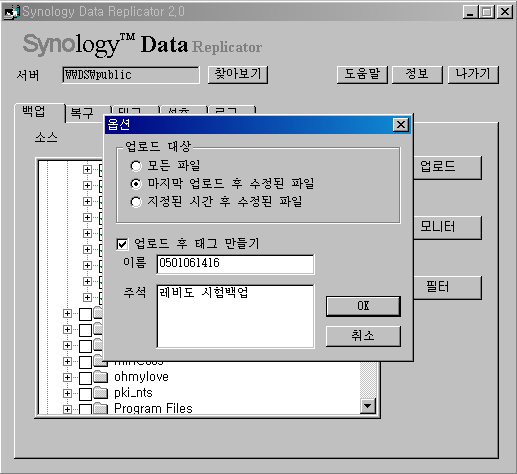517x474 pixels.
Task: Maximize the Synology Data Replicator window
Action: [487, 12]
